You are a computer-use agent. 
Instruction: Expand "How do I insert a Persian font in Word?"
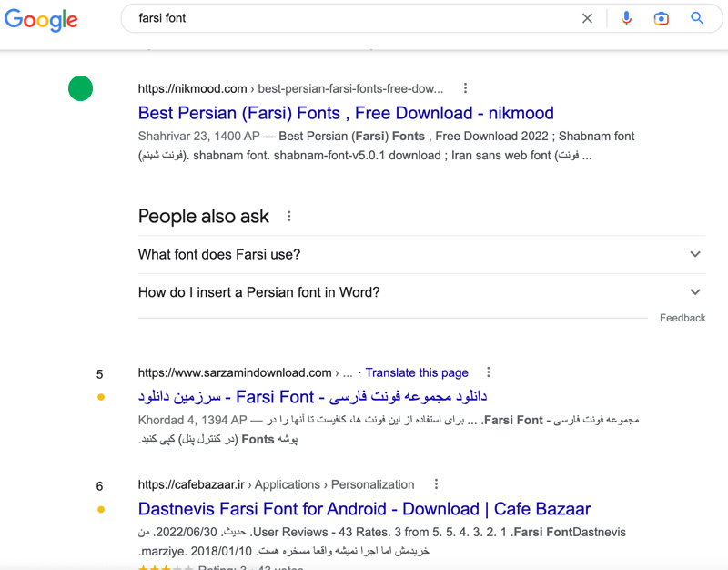pyautogui.click(x=421, y=292)
